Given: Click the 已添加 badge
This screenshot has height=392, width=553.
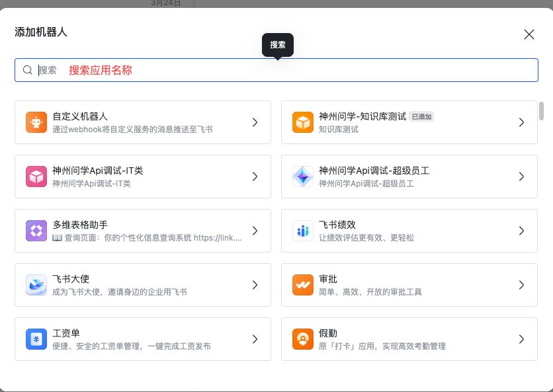Looking at the screenshot, I should coord(421,117).
